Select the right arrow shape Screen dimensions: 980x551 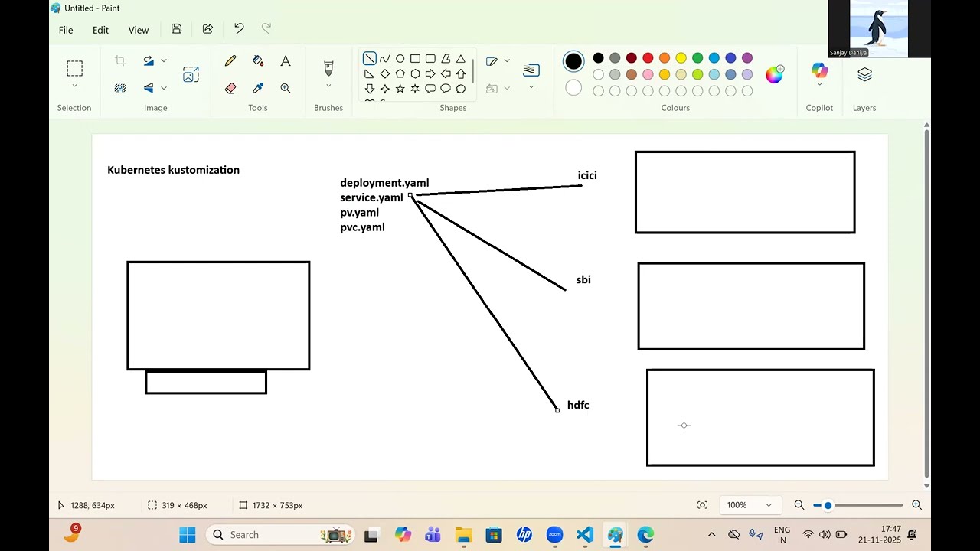[x=430, y=74]
